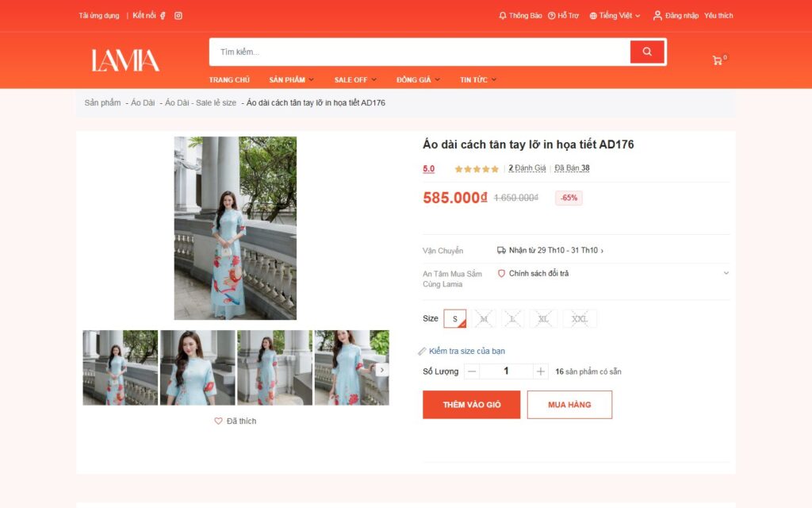Select size L
This screenshot has height=508, width=812.
[x=512, y=319]
